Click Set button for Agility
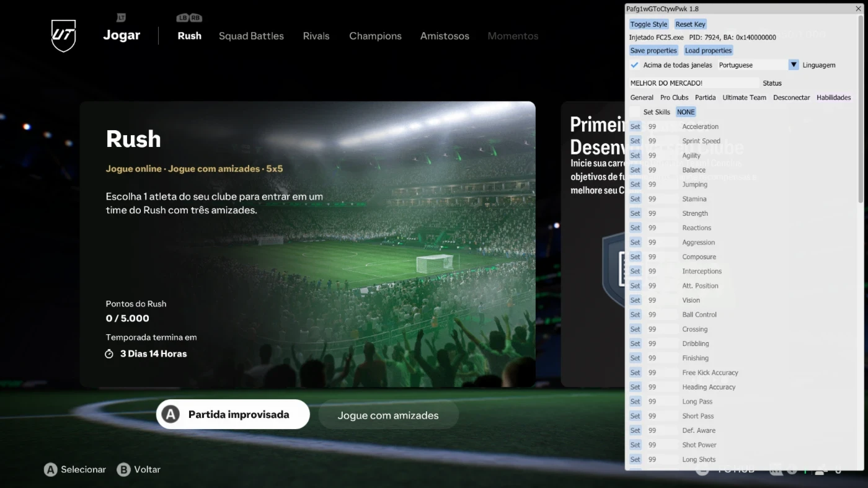The height and width of the screenshot is (488, 868). [x=635, y=156]
